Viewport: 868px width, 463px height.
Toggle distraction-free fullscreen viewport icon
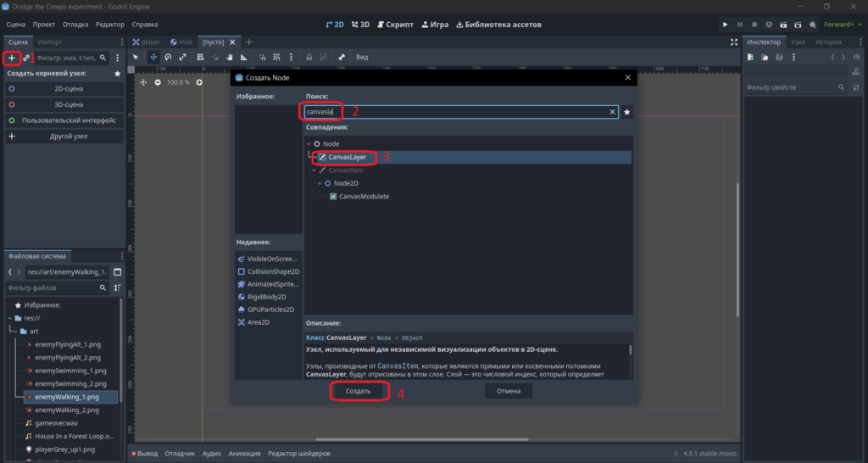[x=734, y=42]
